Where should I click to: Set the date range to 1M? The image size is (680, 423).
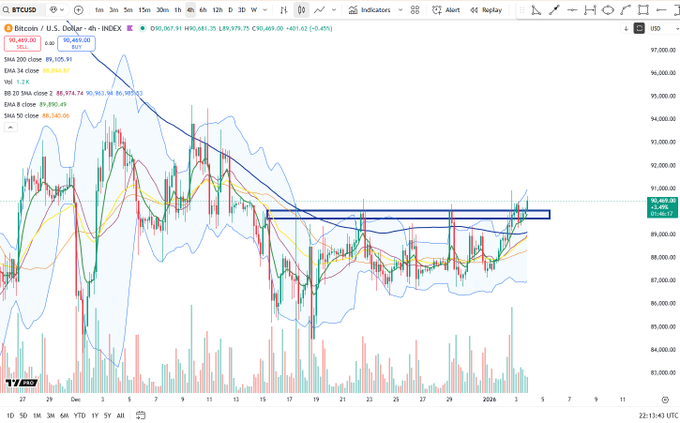[x=37, y=416]
